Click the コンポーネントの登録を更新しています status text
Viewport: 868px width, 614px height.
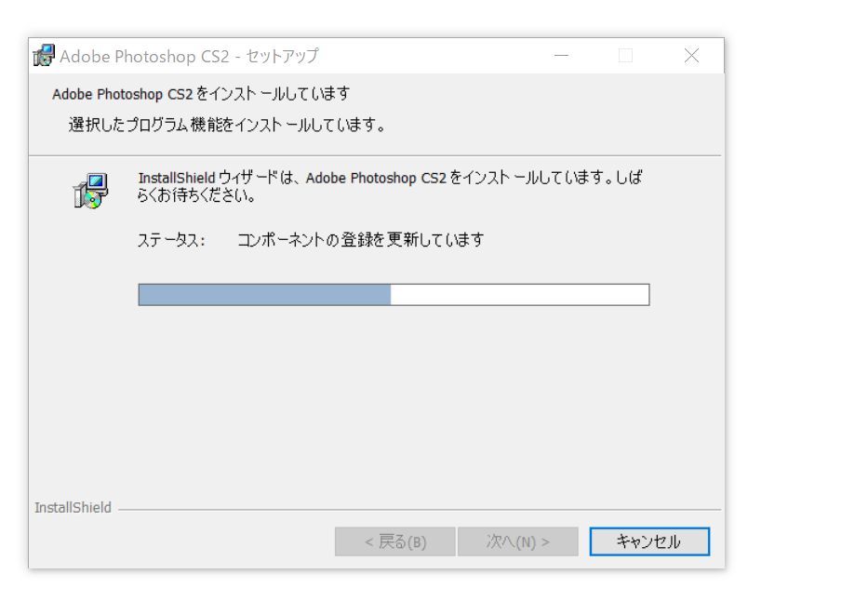[360, 240]
